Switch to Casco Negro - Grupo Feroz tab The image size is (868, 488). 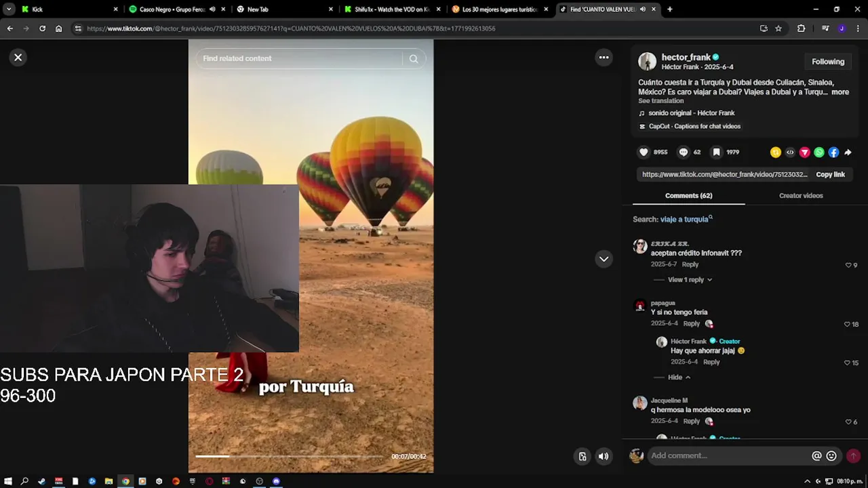[176, 9]
